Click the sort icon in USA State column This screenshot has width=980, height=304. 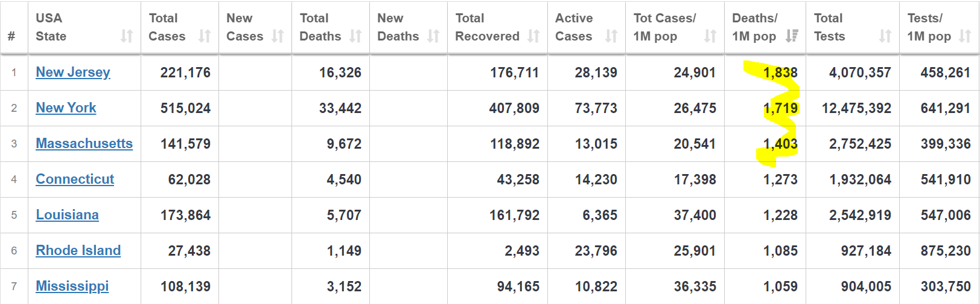point(127,36)
